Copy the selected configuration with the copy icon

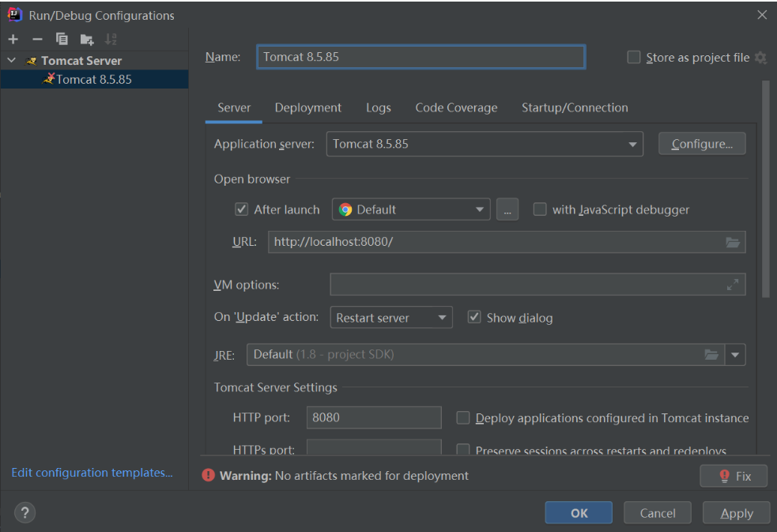click(62, 40)
